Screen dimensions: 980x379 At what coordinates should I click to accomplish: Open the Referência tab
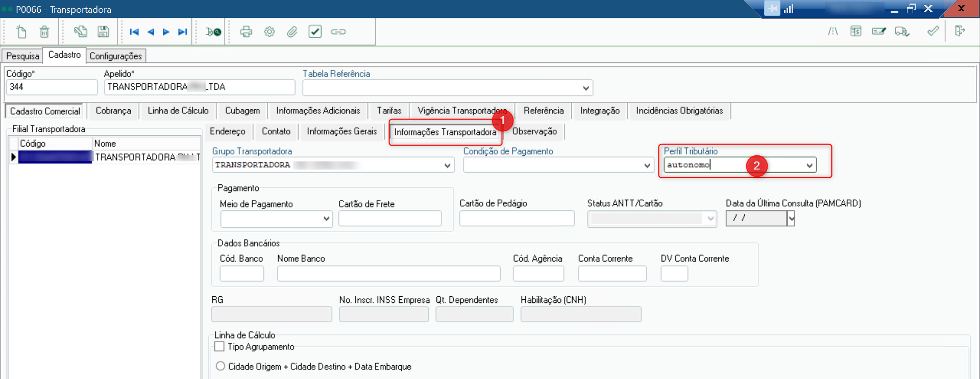(544, 111)
